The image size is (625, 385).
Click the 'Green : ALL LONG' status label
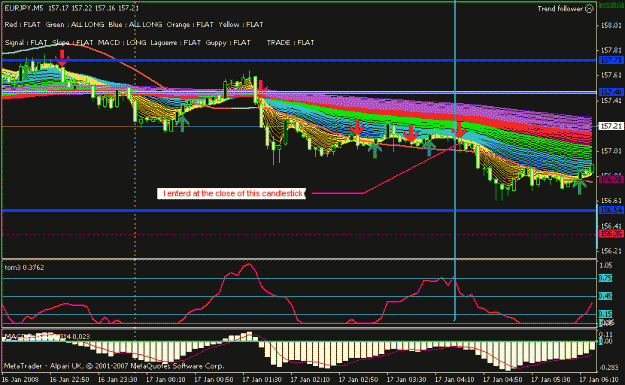coord(75,25)
